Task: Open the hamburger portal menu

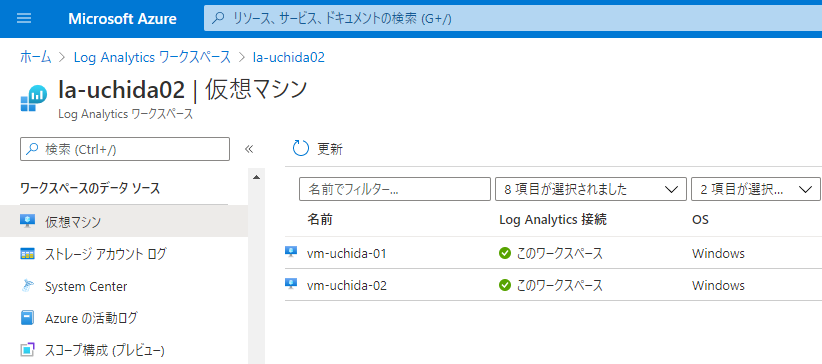Action: pyautogui.click(x=24, y=19)
